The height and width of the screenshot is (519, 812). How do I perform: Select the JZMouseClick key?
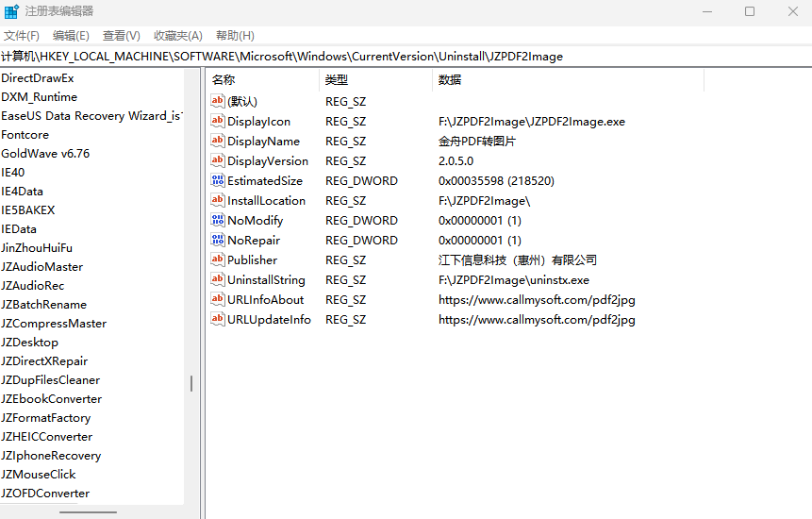tap(39, 475)
